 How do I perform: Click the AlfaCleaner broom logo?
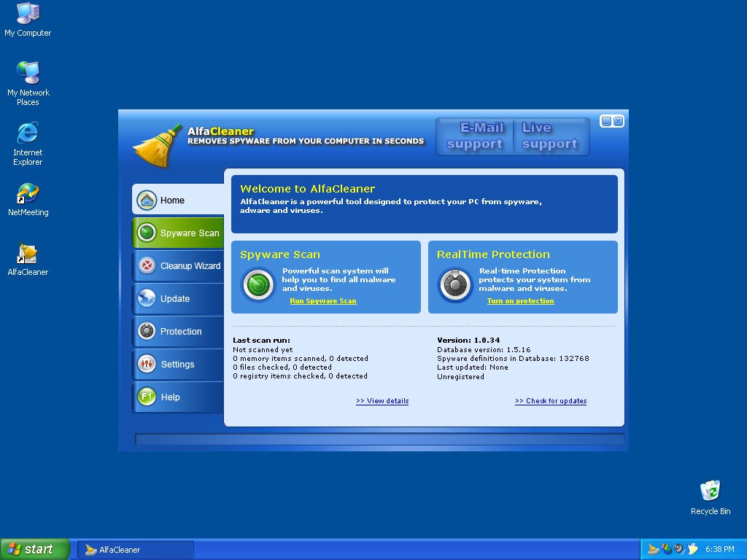coord(157,145)
